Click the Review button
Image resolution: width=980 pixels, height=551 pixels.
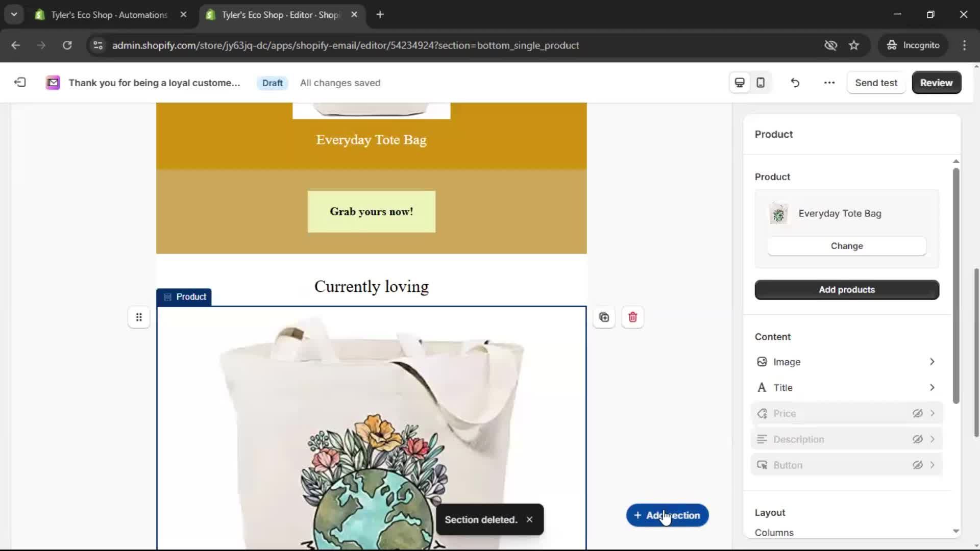(x=936, y=82)
